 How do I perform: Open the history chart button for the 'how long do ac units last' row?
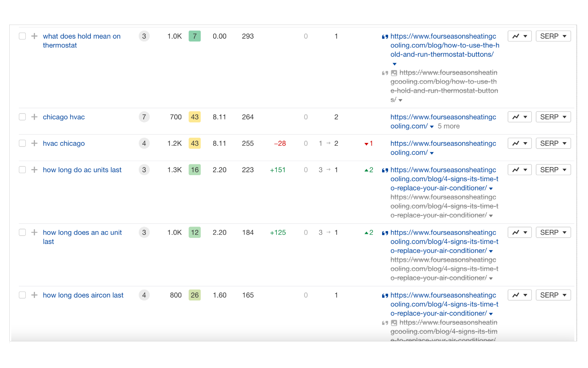pyautogui.click(x=520, y=170)
